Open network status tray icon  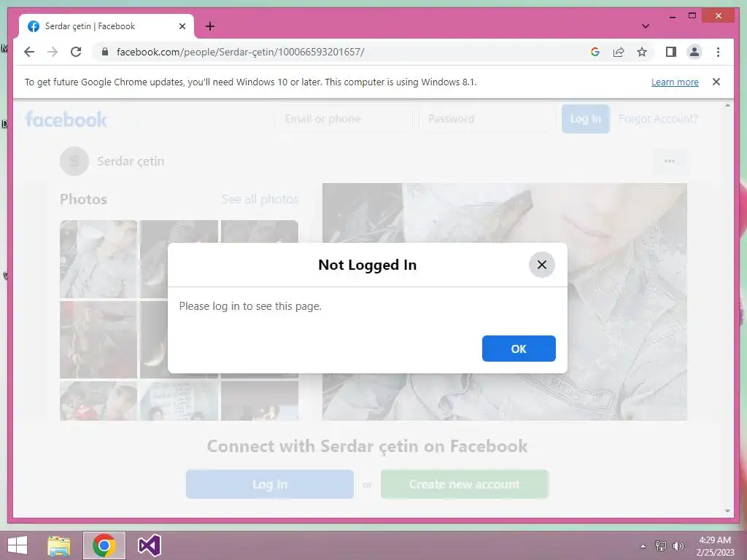coord(661,546)
